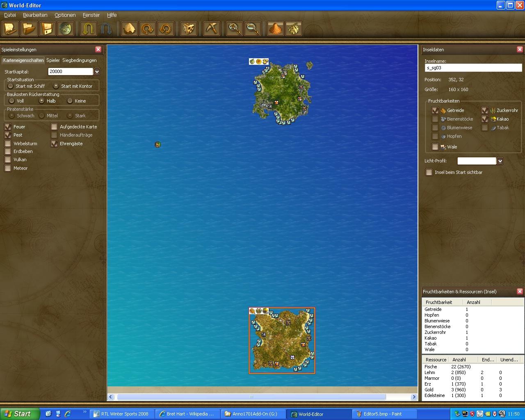Click the sand island toolbar icon

click(129, 29)
